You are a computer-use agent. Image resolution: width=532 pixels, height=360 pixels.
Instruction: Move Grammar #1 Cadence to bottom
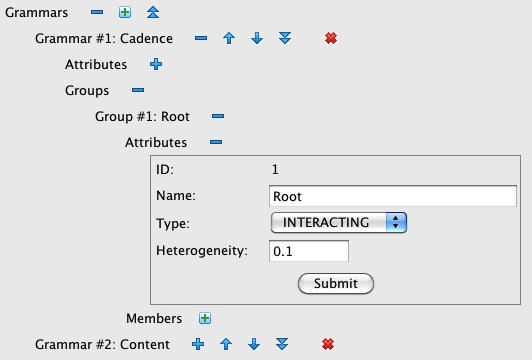click(x=285, y=38)
